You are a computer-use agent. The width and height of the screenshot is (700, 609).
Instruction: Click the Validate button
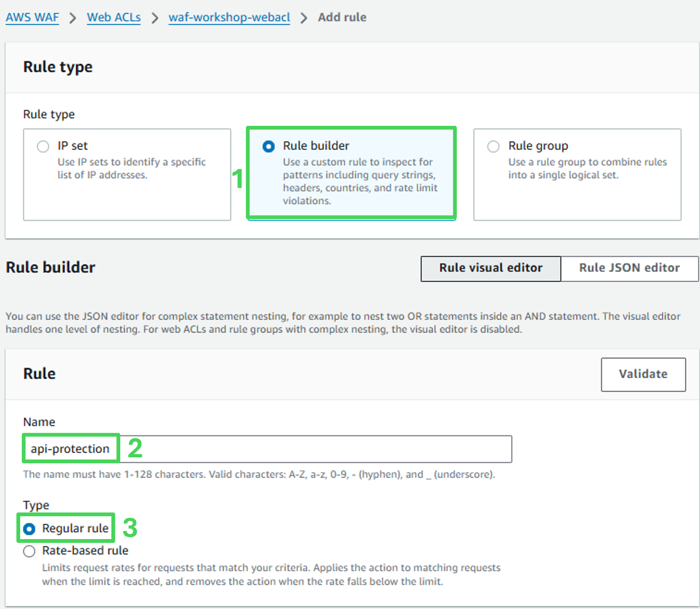[x=643, y=374]
